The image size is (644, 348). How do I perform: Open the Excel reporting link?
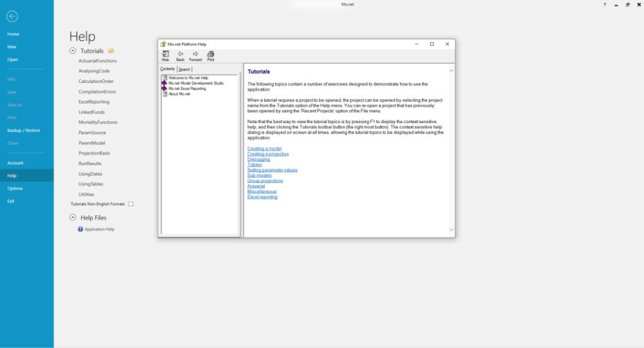tap(262, 197)
